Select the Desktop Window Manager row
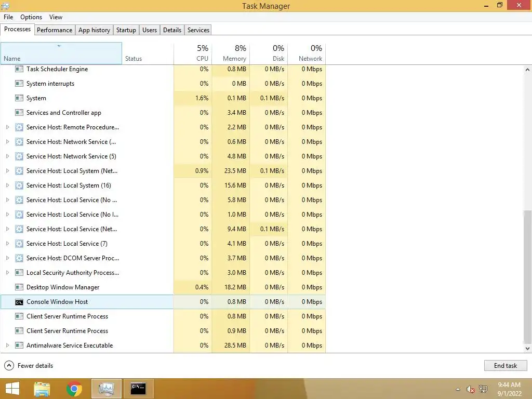Image resolution: width=532 pixels, height=399 pixels. point(163,287)
